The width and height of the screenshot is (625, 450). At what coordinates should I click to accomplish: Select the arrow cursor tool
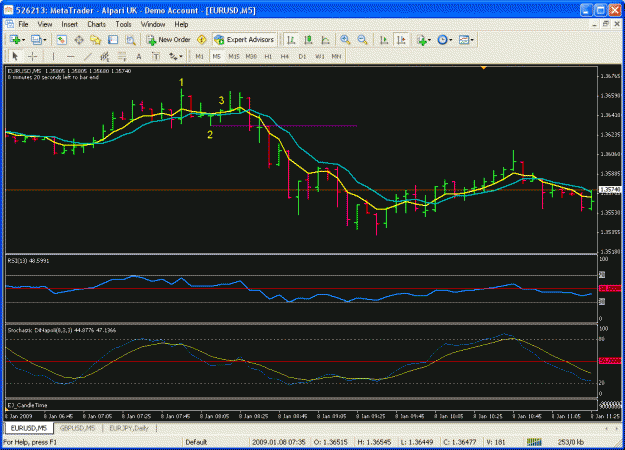pyautogui.click(x=15, y=56)
